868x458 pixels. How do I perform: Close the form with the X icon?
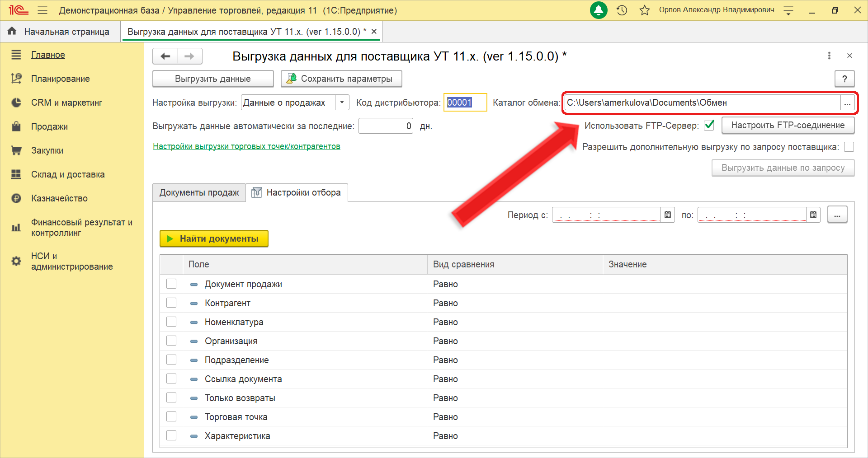pos(849,56)
